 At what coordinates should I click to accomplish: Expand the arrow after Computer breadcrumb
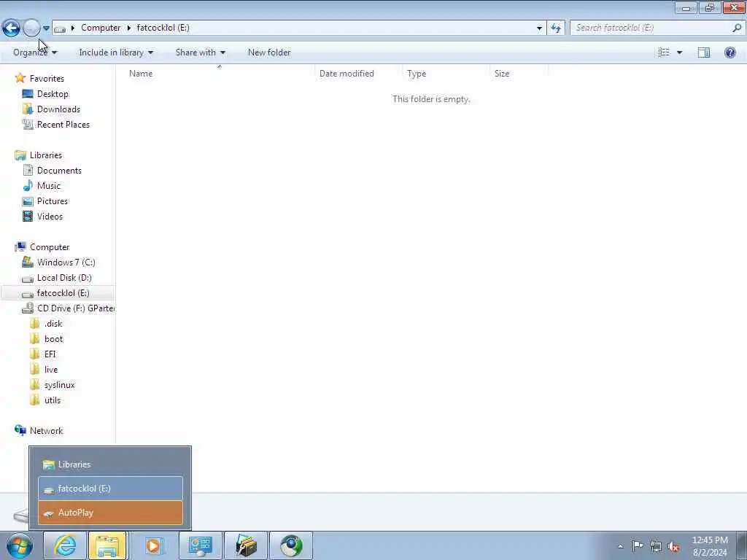(128, 28)
